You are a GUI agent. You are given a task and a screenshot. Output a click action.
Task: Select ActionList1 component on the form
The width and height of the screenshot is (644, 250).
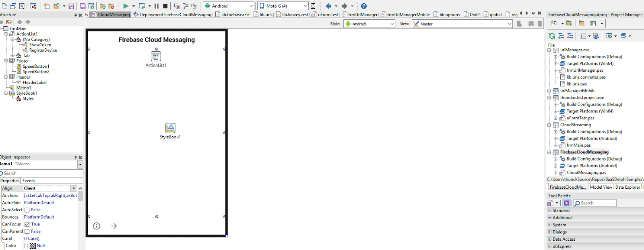click(x=156, y=56)
